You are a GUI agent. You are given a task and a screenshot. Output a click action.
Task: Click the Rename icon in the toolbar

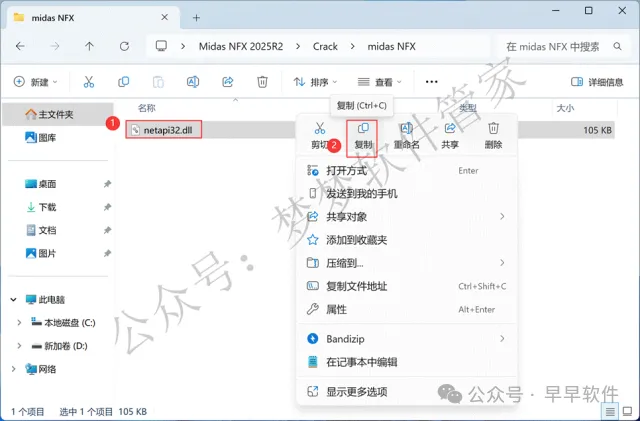193,82
